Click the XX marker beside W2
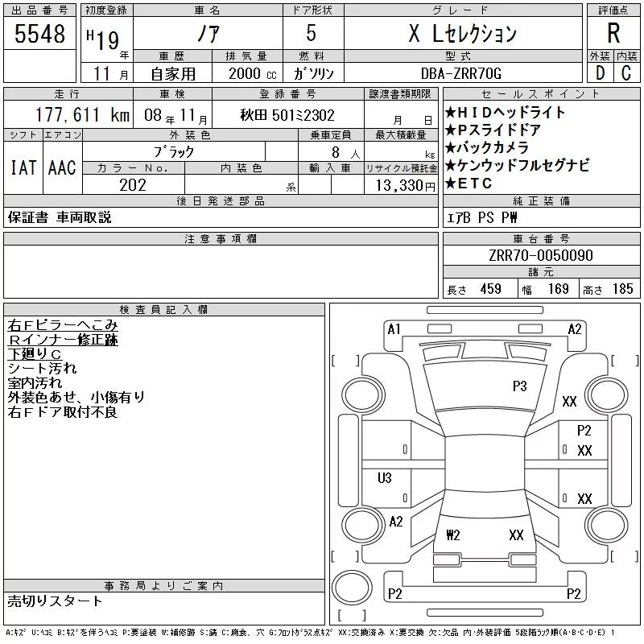This screenshot has width=644, height=644. tap(516, 535)
